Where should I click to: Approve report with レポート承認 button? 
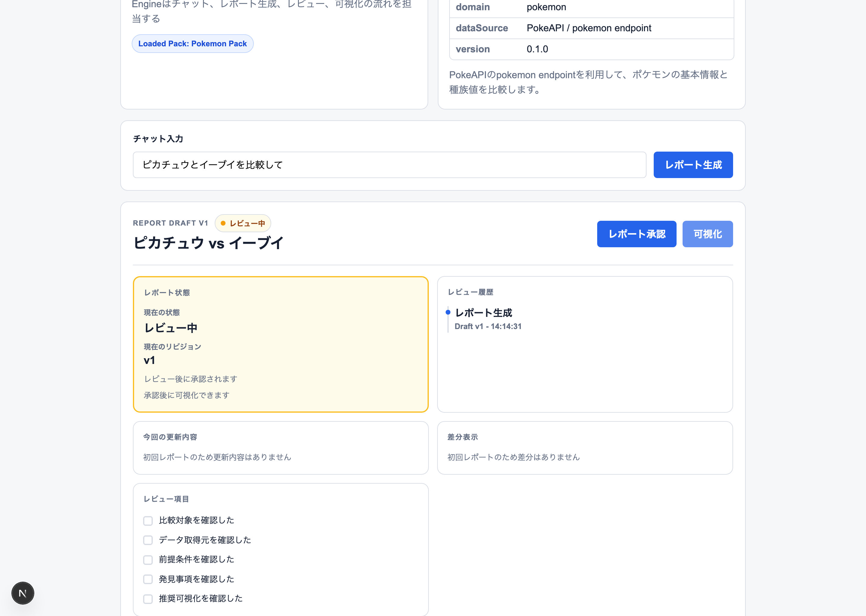pyautogui.click(x=637, y=234)
